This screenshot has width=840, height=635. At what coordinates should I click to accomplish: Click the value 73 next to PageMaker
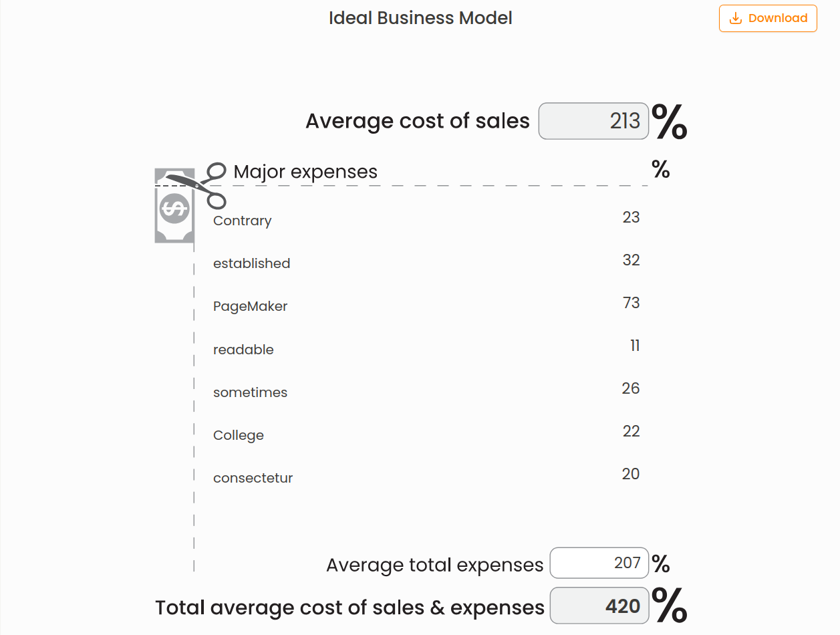pyautogui.click(x=629, y=303)
